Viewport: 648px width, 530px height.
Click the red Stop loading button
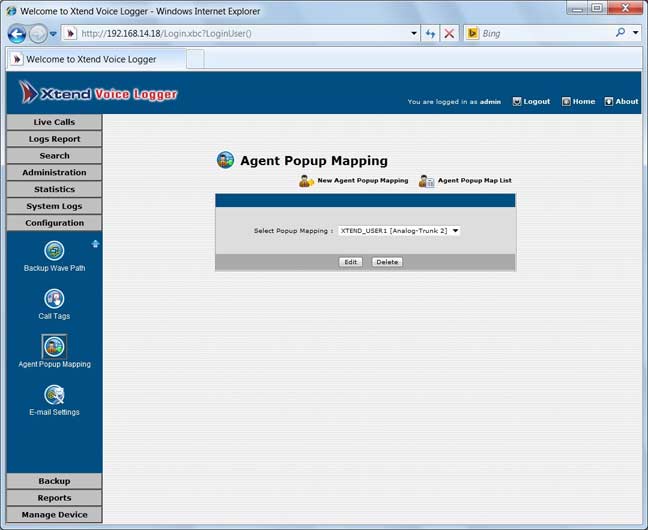pos(449,33)
